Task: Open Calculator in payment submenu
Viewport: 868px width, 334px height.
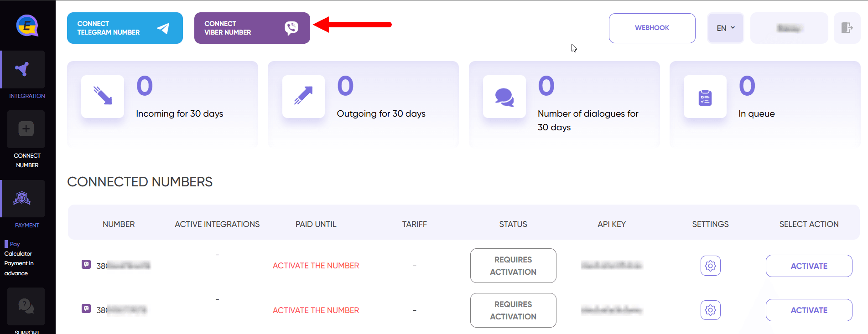Action: pos(18,254)
